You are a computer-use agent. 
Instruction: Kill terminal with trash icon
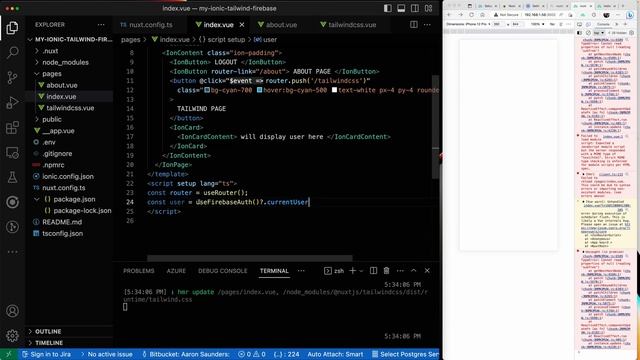(387, 271)
